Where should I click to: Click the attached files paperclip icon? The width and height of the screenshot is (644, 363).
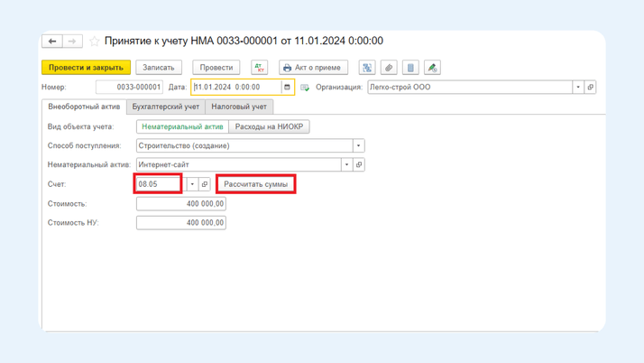click(389, 68)
